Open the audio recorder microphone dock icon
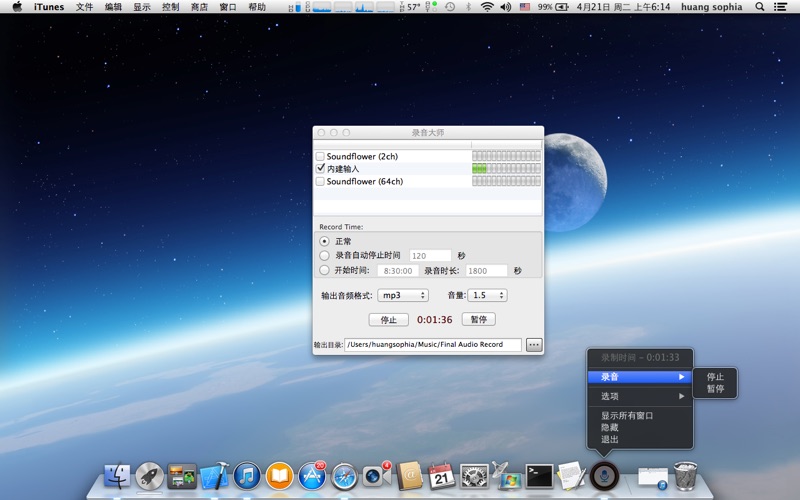Image resolution: width=800 pixels, height=500 pixels. point(604,475)
